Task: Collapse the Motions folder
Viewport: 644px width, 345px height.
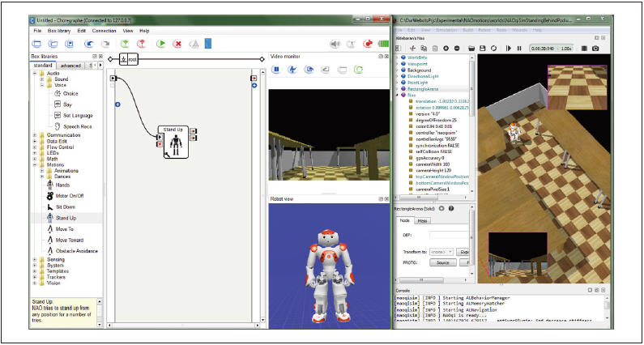Action: click(x=34, y=164)
